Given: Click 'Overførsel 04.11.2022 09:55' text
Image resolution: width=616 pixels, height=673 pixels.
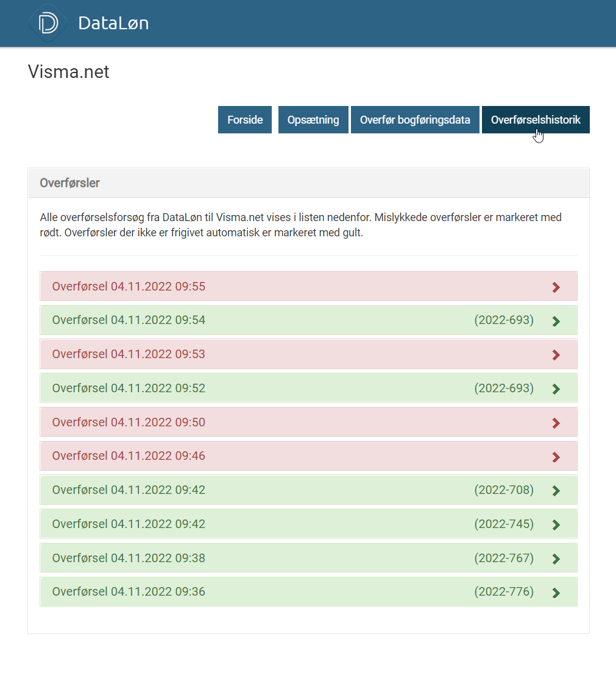Looking at the screenshot, I should [x=129, y=287].
